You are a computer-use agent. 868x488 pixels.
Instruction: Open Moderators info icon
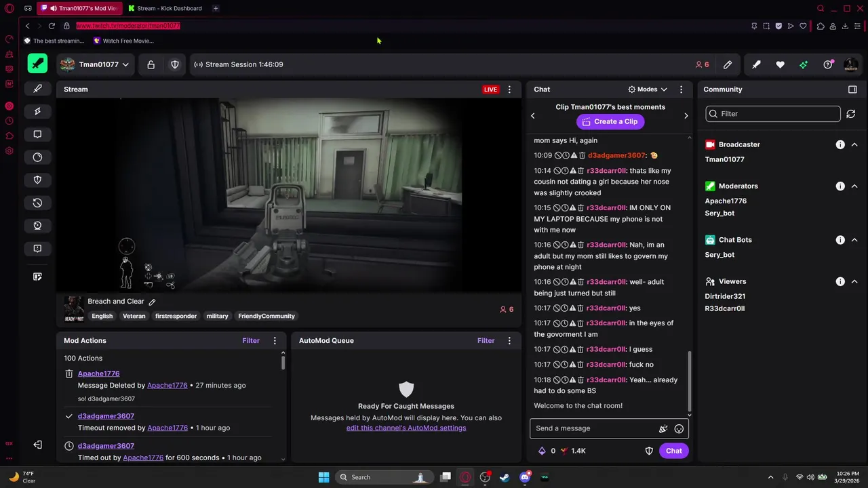coord(840,186)
